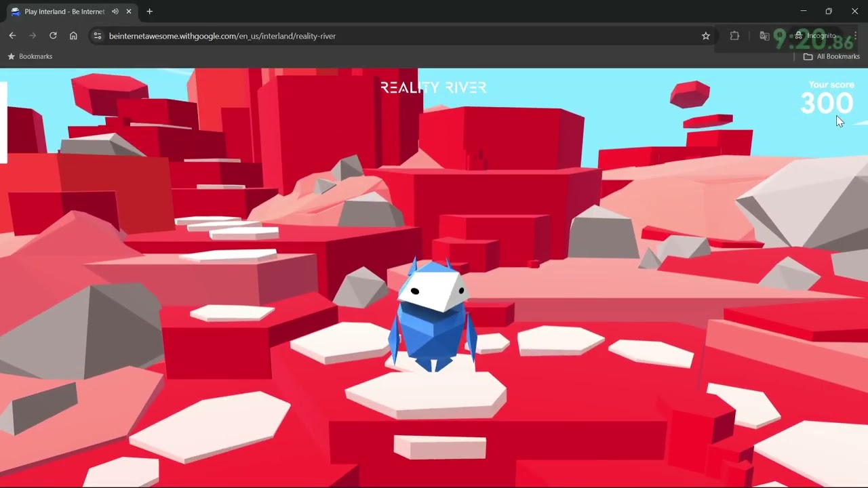Open the browser home page
Screen dimensions: 868x488
coord(73,36)
